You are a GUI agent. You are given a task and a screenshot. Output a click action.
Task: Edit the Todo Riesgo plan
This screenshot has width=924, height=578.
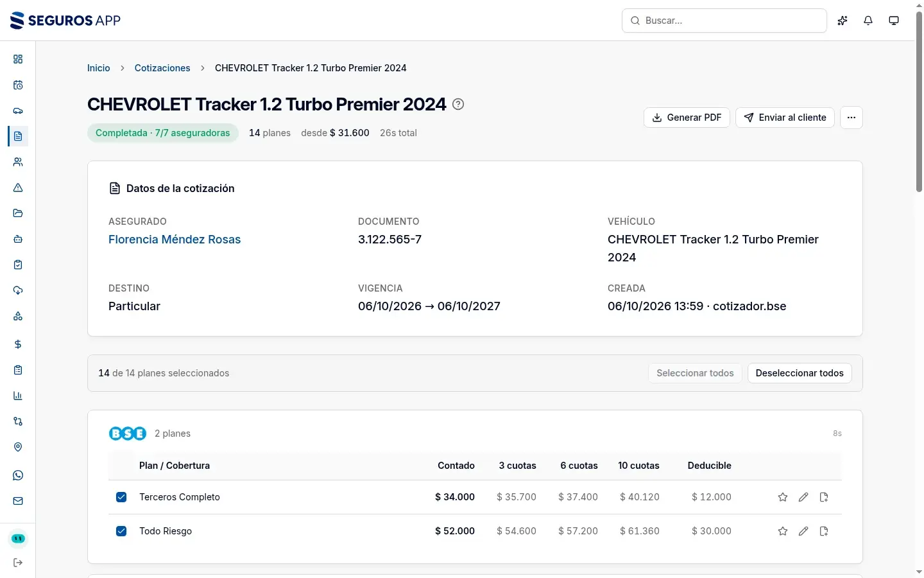[x=803, y=531]
